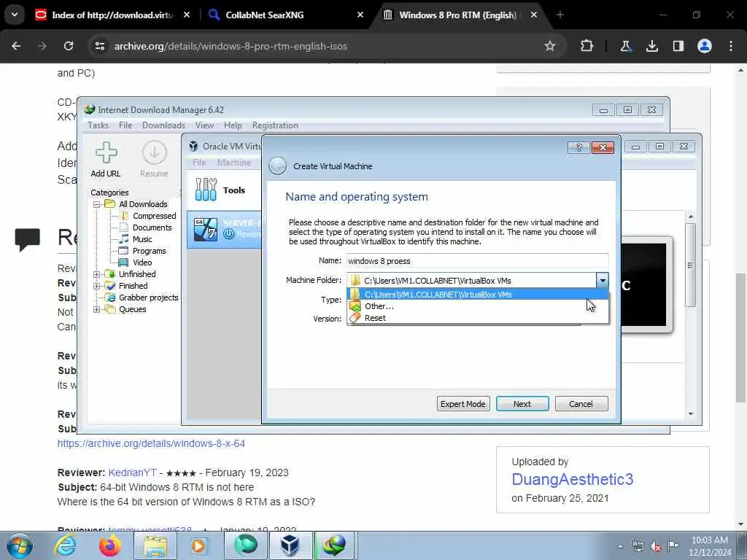Open the browser extensions puzzle icon
This screenshot has height=560, width=747.
coord(587,46)
